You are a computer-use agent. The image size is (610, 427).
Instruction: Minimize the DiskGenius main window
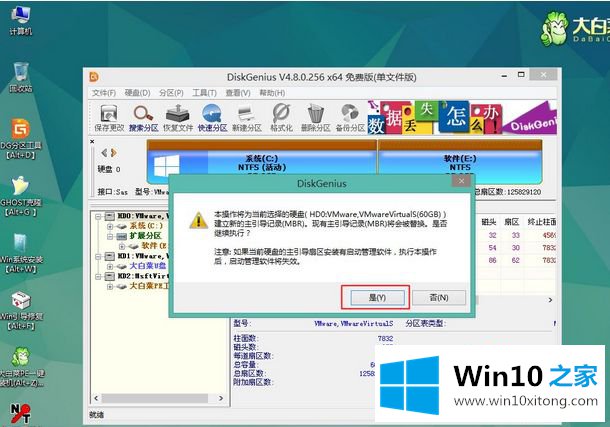click(x=504, y=75)
